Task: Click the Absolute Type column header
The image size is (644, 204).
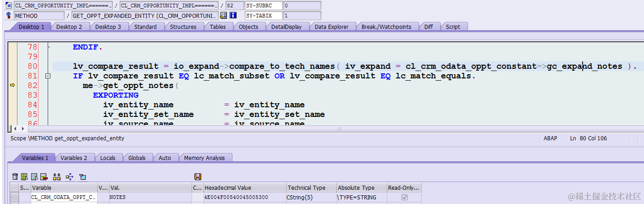Action: pyautogui.click(x=361, y=187)
